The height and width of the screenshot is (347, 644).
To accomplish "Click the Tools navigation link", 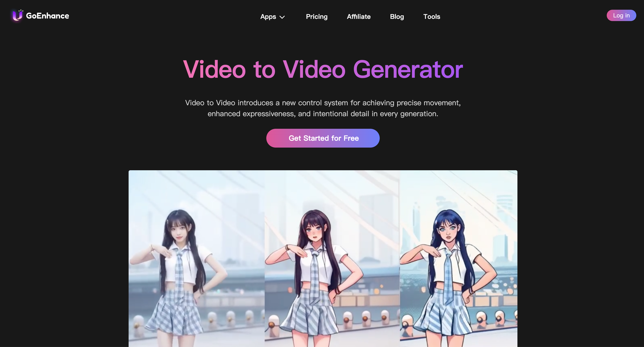I will coord(432,16).
